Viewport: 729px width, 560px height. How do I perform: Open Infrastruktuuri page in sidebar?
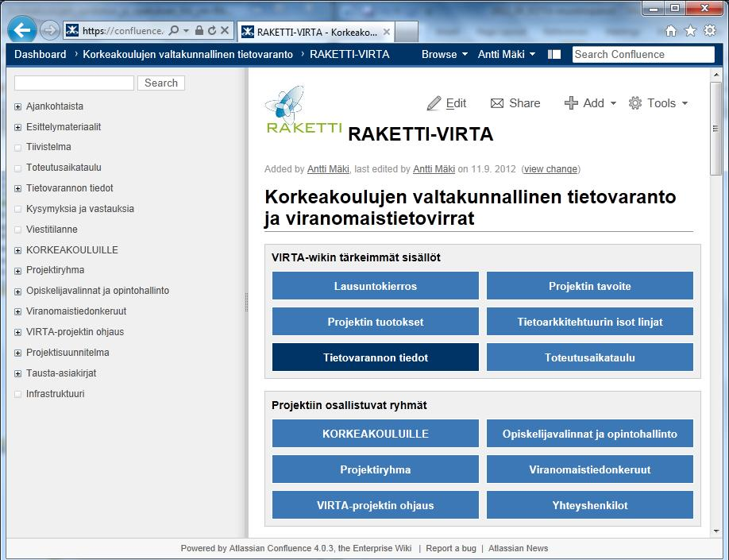coord(56,394)
